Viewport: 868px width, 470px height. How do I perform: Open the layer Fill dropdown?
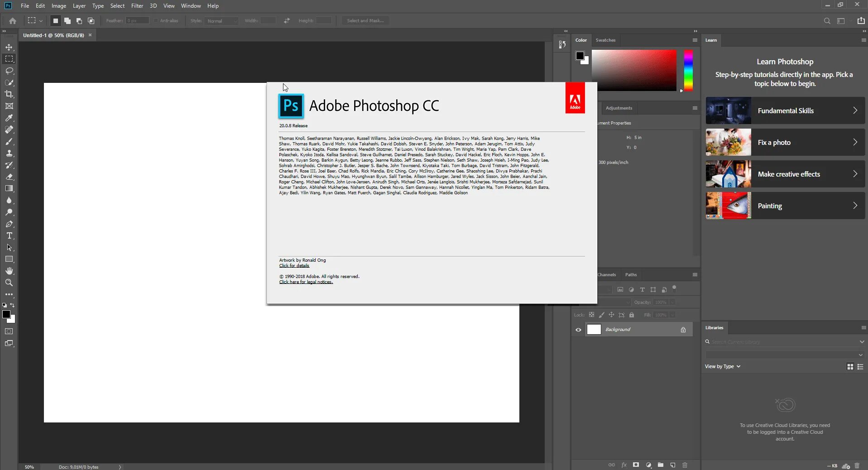pos(672,315)
